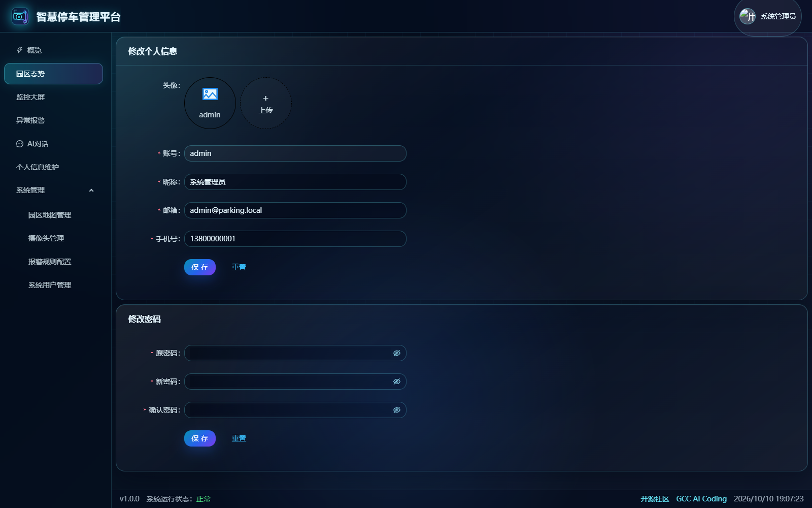The image size is (812, 508).
Task: Click 重置 link under password form
Action: pyautogui.click(x=239, y=438)
